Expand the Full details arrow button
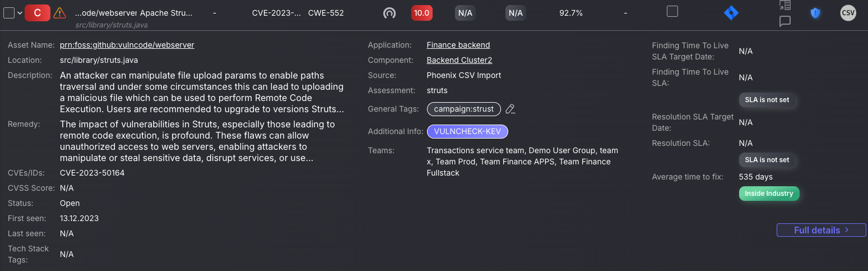 click(821, 230)
